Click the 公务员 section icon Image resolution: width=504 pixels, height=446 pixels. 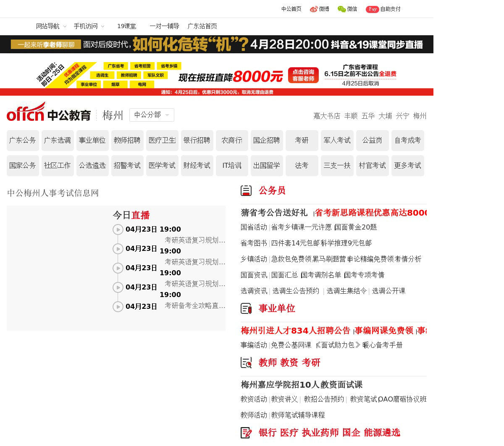coord(246,191)
